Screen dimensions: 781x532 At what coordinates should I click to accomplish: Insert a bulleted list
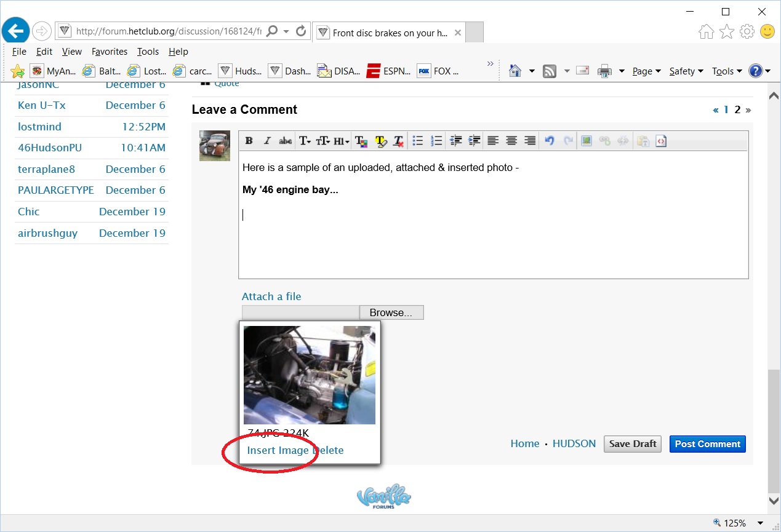(418, 141)
